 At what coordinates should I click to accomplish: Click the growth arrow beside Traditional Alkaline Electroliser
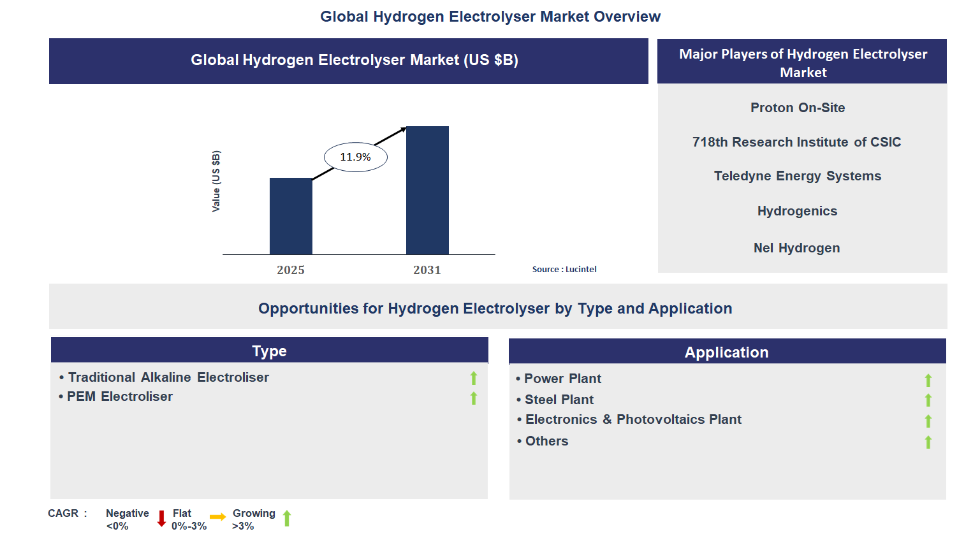(x=473, y=378)
